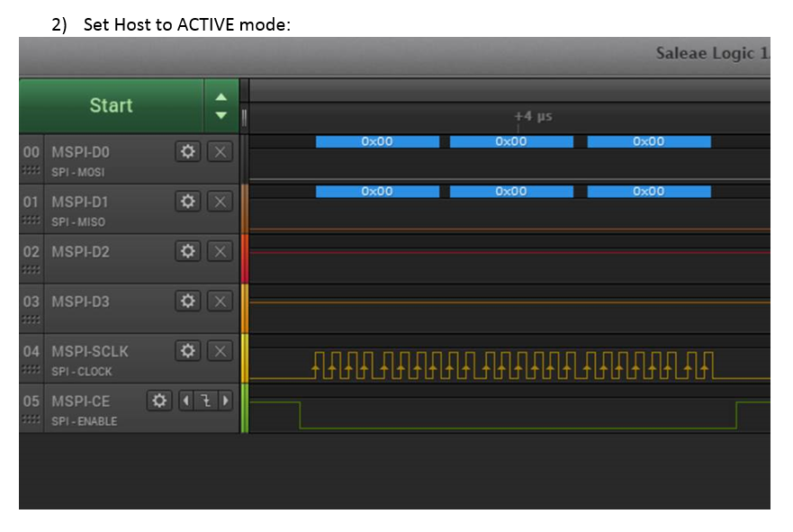
Task: Select the MSPI-D3 channel label
Action: tap(80, 302)
